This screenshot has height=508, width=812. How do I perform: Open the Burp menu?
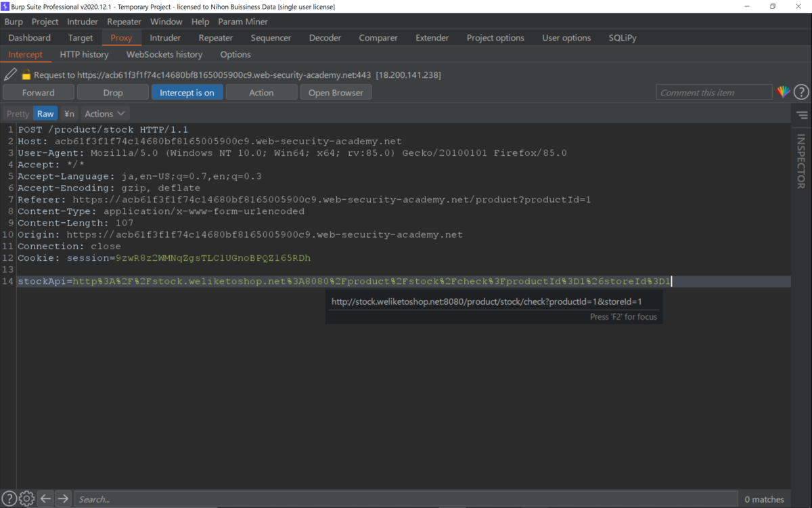pos(14,22)
